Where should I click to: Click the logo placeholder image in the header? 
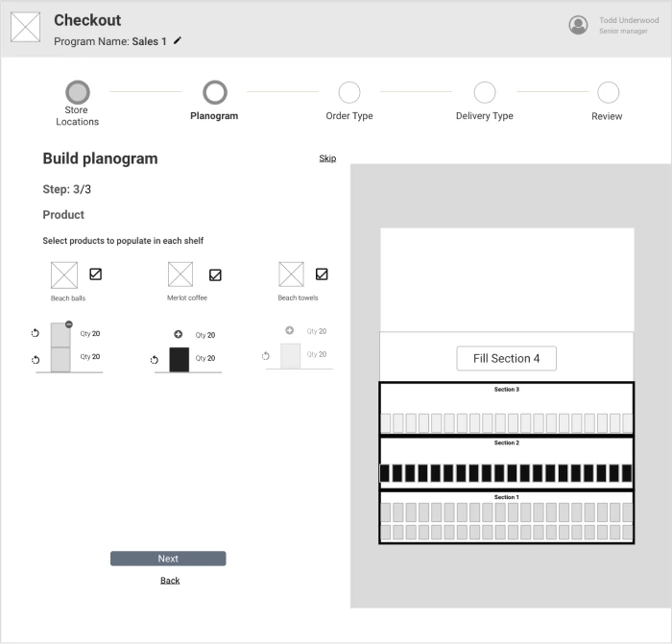click(x=25, y=27)
